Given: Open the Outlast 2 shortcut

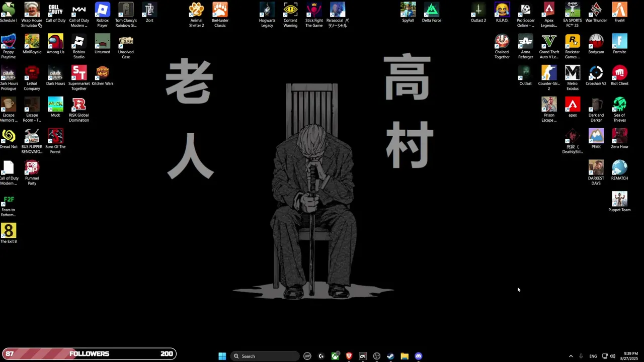Looking at the screenshot, I should click(478, 13).
